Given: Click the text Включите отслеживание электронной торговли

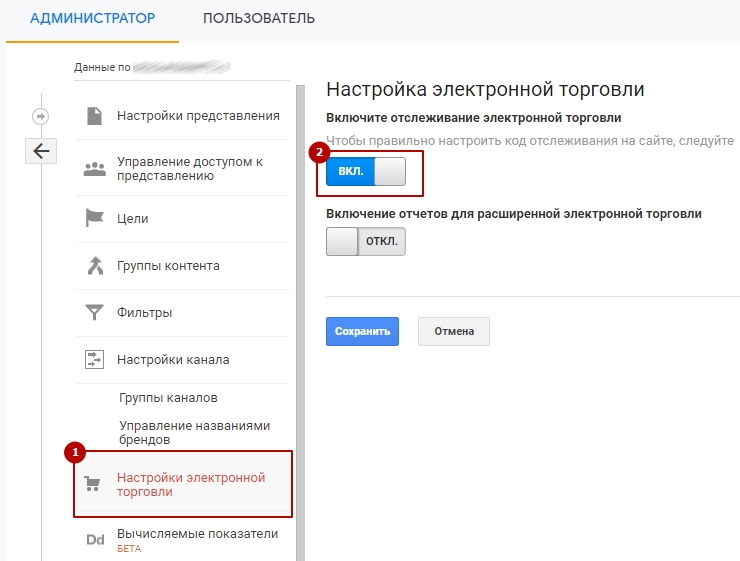Looking at the screenshot, I should (x=473, y=118).
